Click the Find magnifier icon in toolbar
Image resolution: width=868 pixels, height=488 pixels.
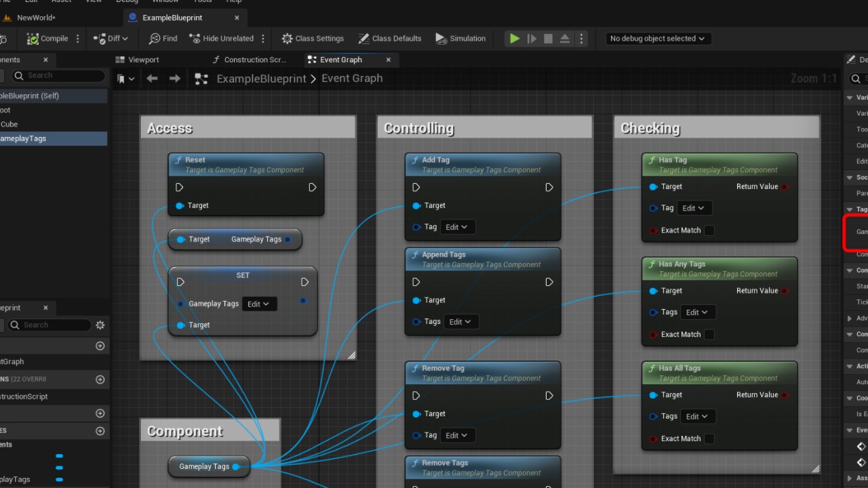pyautogui.click(x=155, y=39)
